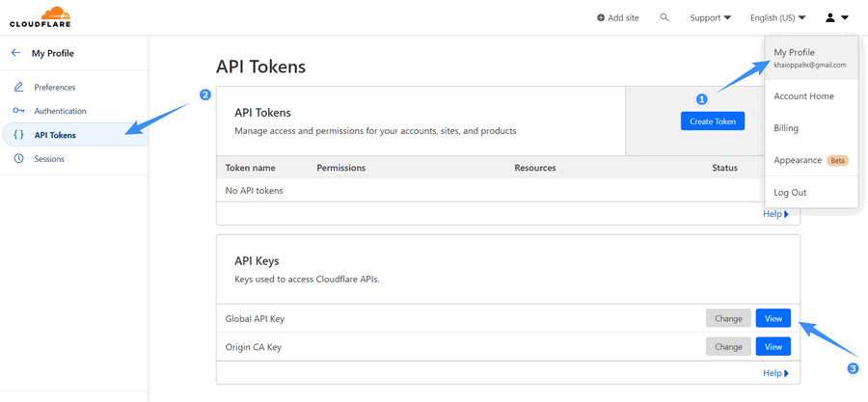The height and width of the screenshot is (402, 868).
Task: View the Global API Key
Action: point(773,318)
